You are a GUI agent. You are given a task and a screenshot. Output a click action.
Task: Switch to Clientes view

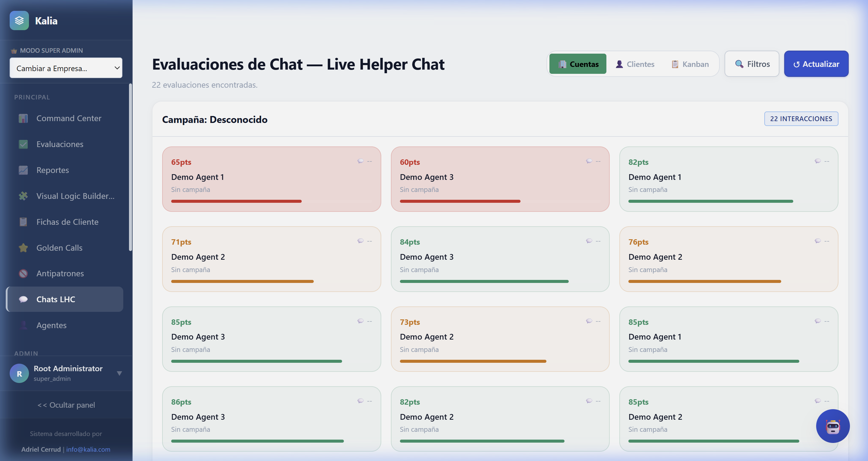(635, 64)
